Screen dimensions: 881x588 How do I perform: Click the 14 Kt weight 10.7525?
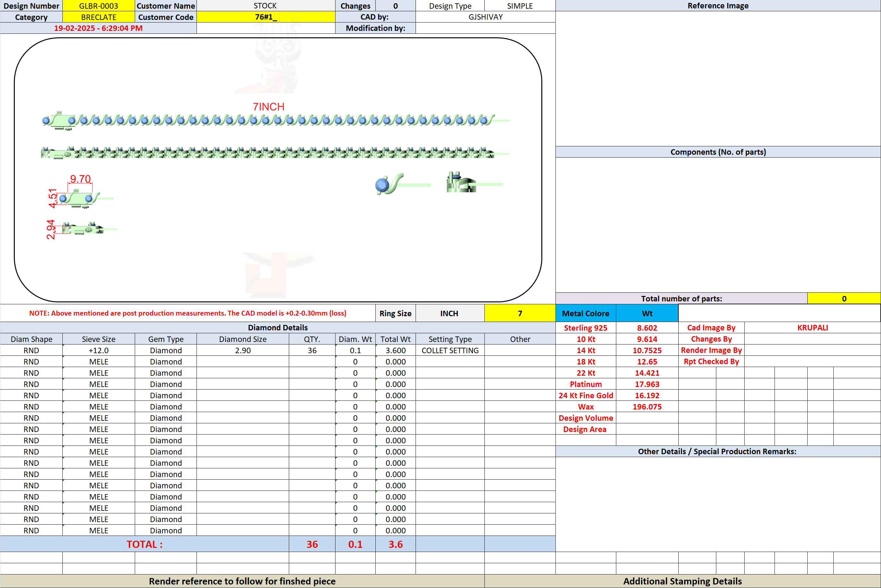coord(647,350)
